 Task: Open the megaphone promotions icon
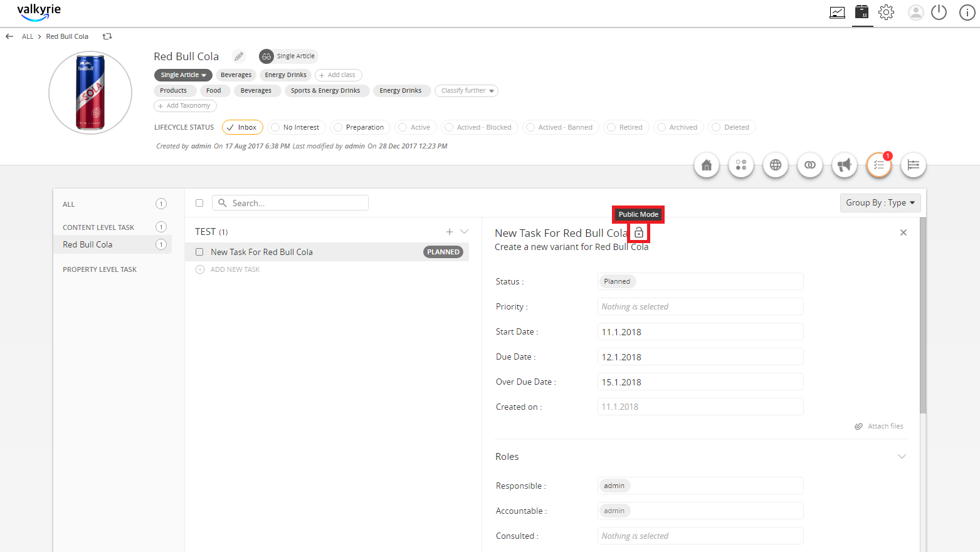point(845,165)
